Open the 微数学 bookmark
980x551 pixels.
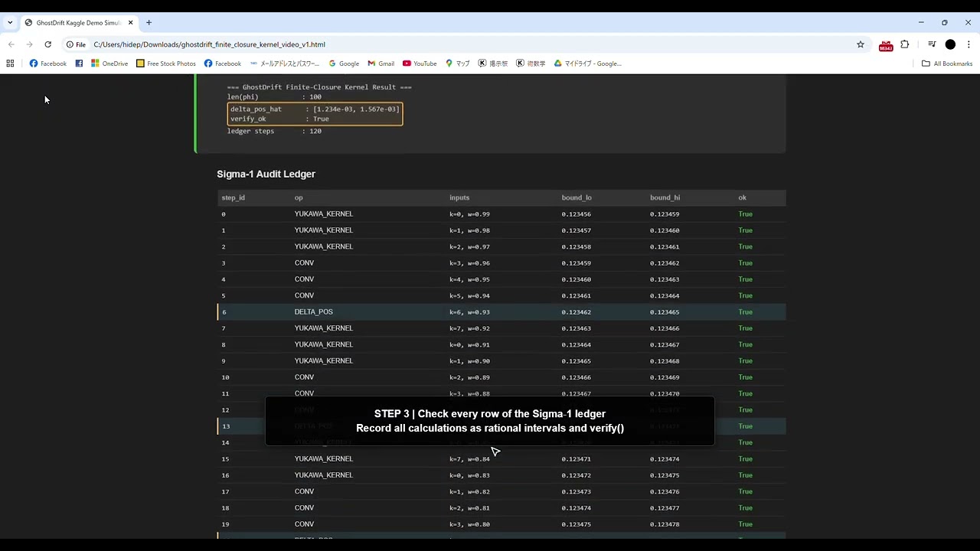pos(531,64)
